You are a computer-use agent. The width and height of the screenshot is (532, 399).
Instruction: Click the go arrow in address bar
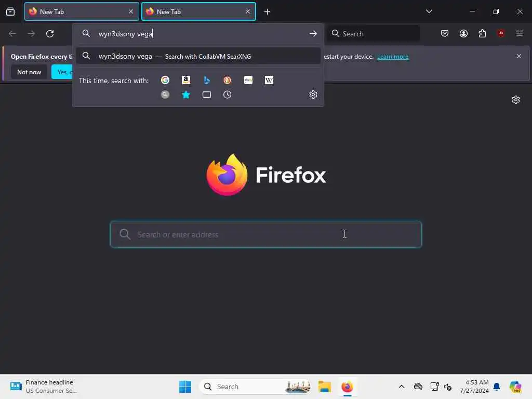pyautogui.click(x=313, y=34)
